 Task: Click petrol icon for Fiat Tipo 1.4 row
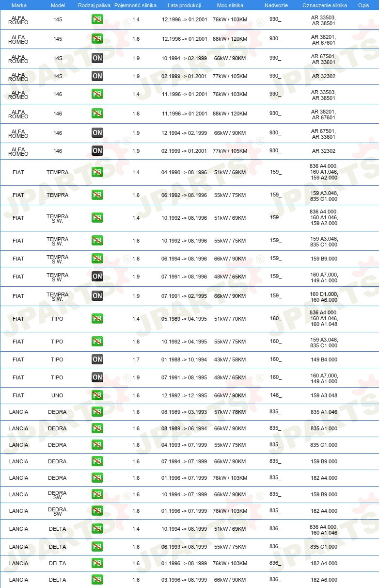[97, 319]
